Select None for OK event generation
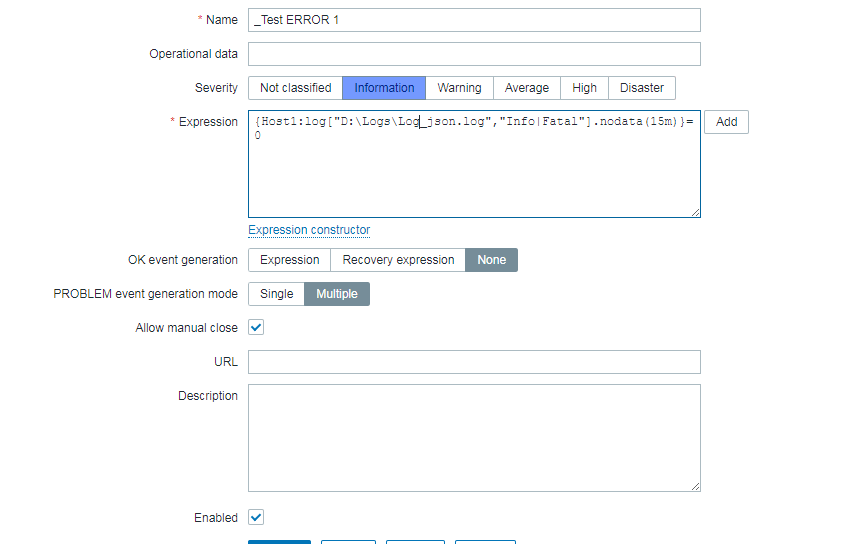The image size is (846, 544). (x=491, y=260)
